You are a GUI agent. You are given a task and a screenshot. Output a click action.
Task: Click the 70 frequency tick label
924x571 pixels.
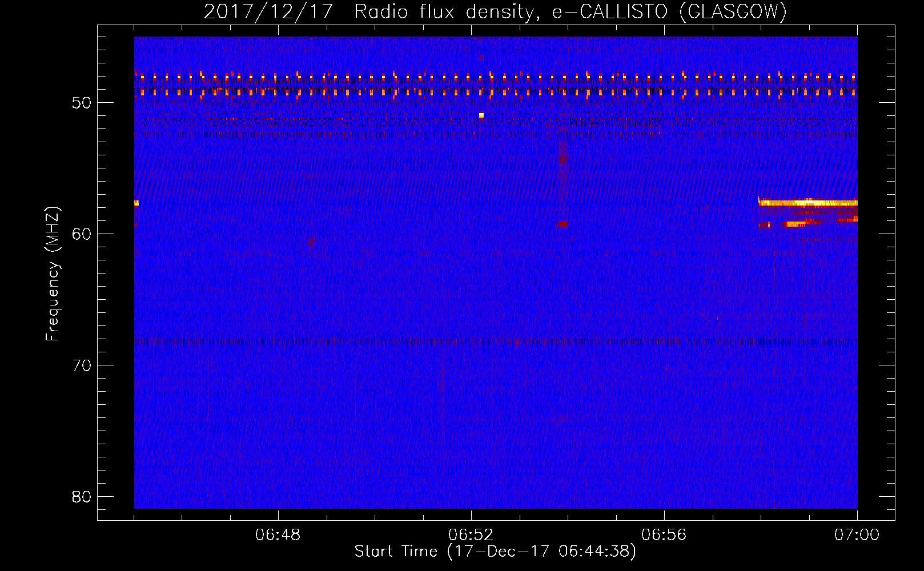tap(82, 365)
